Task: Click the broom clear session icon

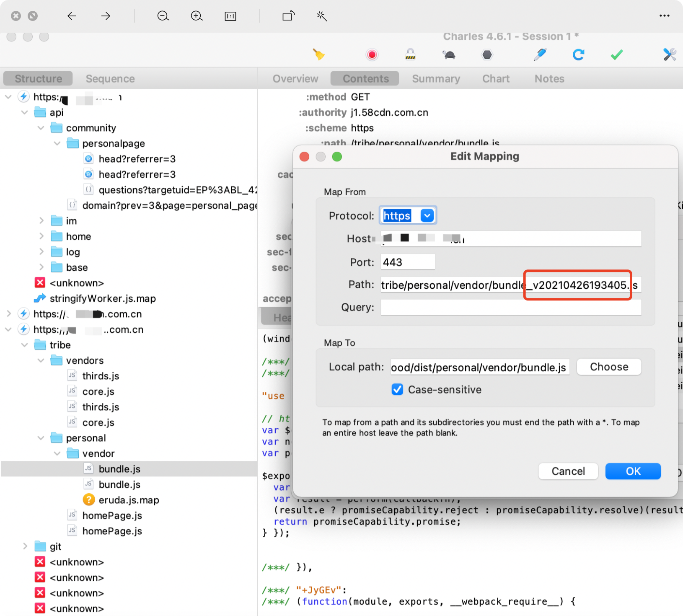Action: 318,54
